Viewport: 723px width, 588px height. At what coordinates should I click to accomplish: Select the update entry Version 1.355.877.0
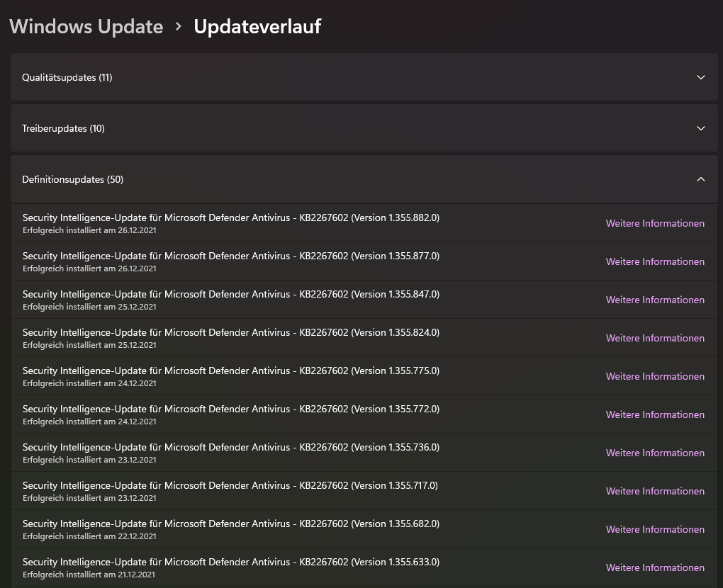tap(364, 261)
